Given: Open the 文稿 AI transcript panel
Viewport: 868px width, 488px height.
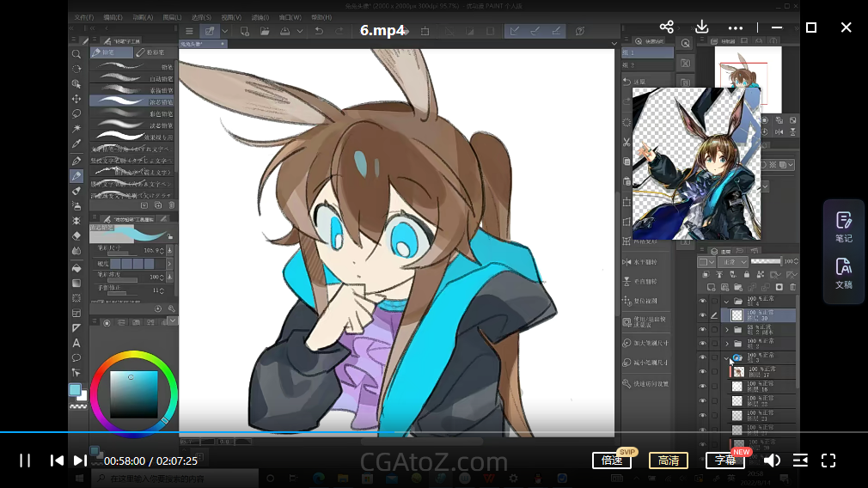Looking at the screenshot, I should 843,272.
